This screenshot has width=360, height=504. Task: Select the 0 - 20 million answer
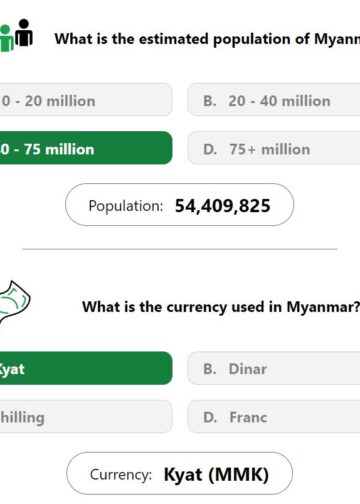pos(86,100)
